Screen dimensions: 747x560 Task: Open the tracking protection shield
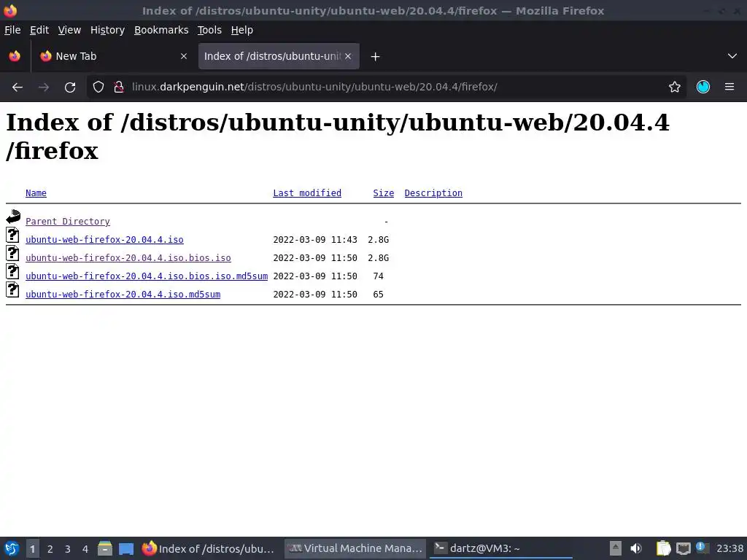click(x=98, y=87)
